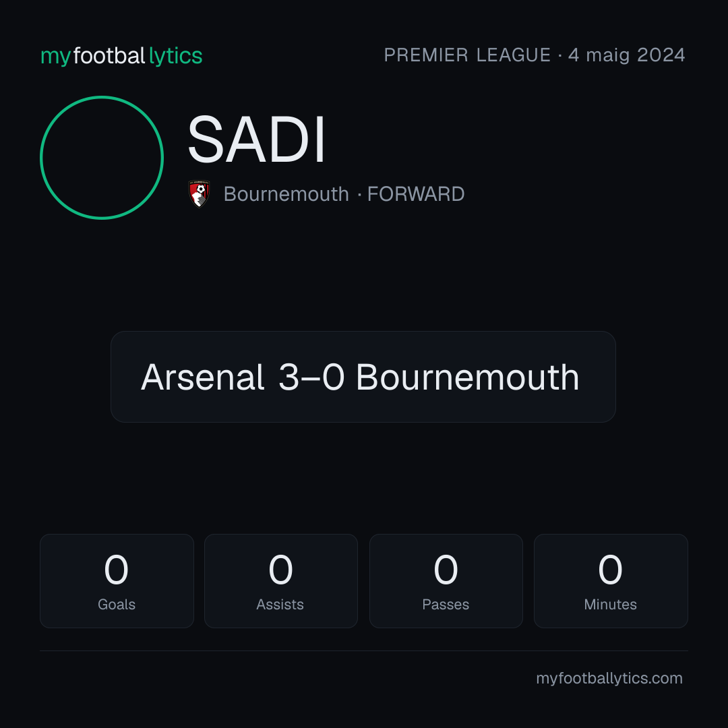Select the Passes stat card
The width and height of the screenshot is (728, 728).
(x=446, y=581)
